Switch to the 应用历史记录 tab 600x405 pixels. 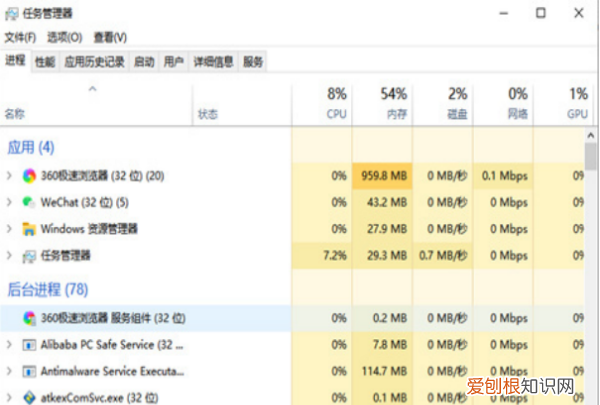pyautogui.click(x=95, y=61)
